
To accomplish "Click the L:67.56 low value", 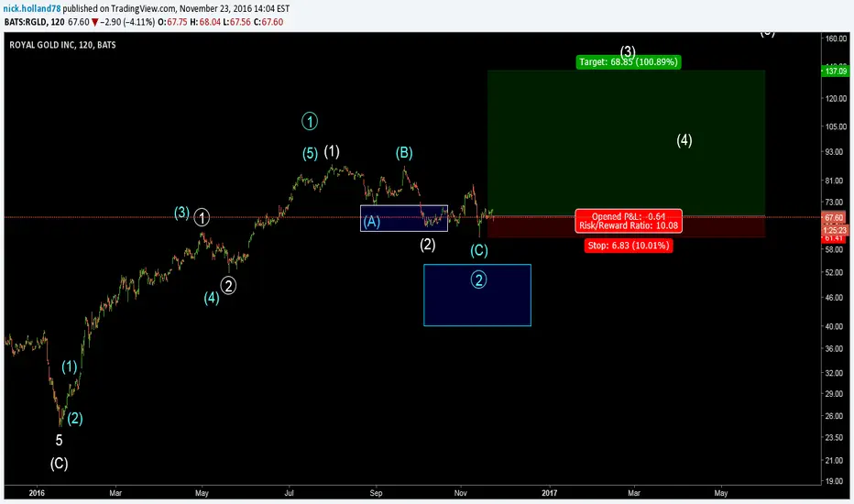I will pyautogui.click(x=237, y=22).
